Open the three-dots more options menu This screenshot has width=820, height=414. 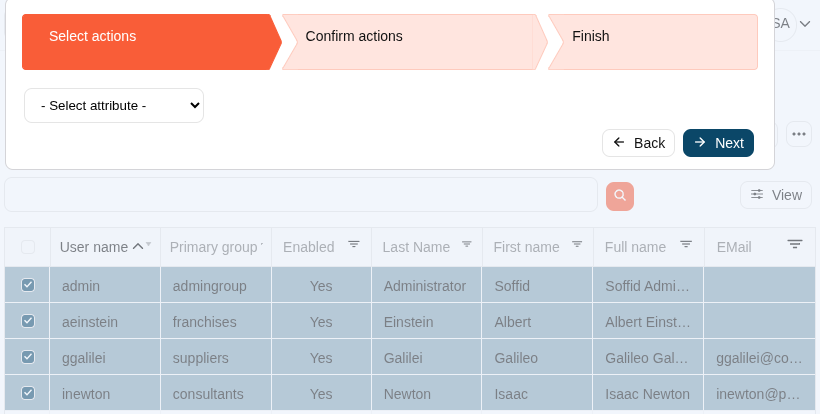798,134
